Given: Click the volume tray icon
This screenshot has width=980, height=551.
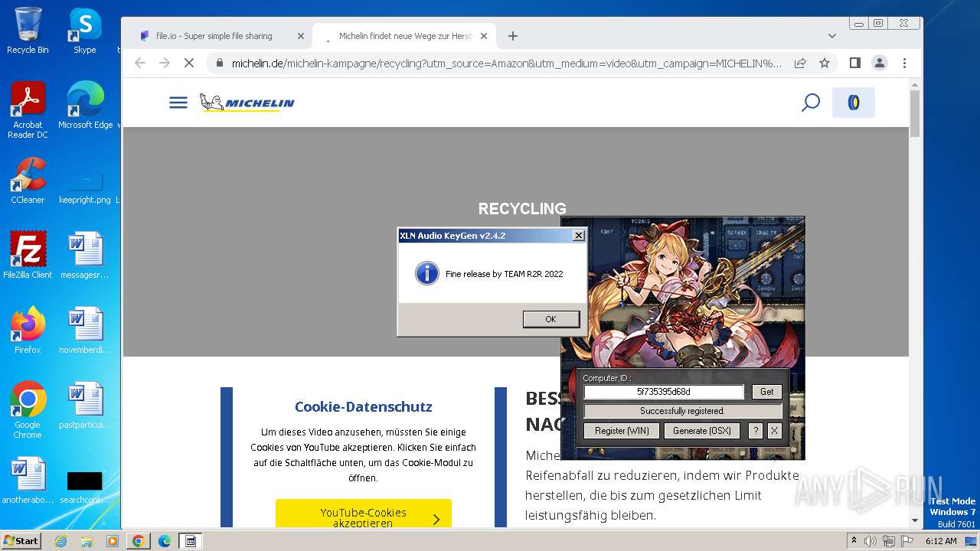Looking at the screenshot, I should coord(871,541).
